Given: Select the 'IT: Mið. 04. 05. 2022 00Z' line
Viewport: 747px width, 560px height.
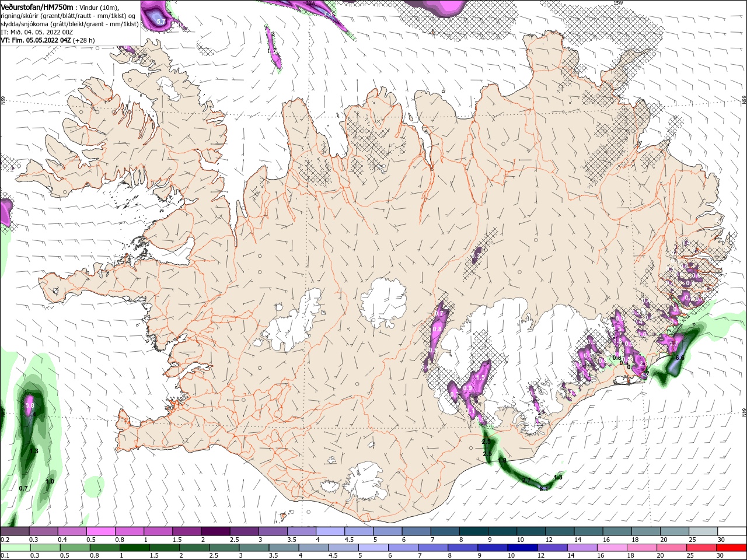Looking at the screenshot, I should coord(37,32).
